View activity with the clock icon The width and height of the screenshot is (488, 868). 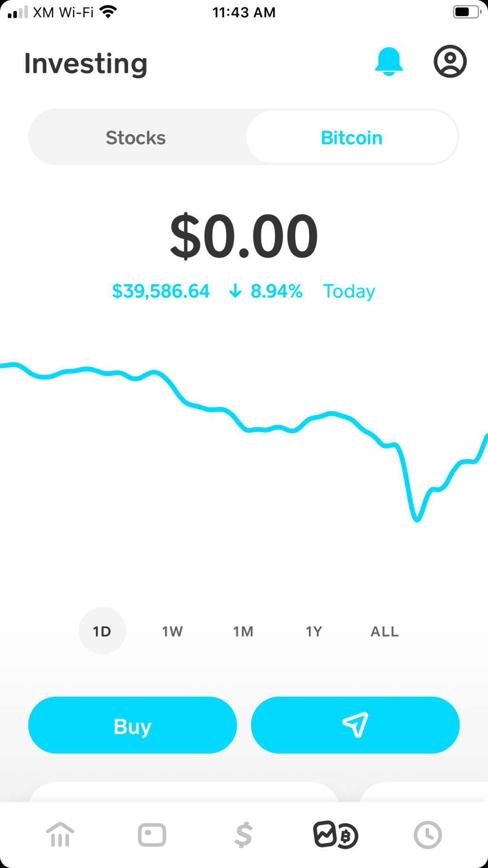click(x=427, y=835)
